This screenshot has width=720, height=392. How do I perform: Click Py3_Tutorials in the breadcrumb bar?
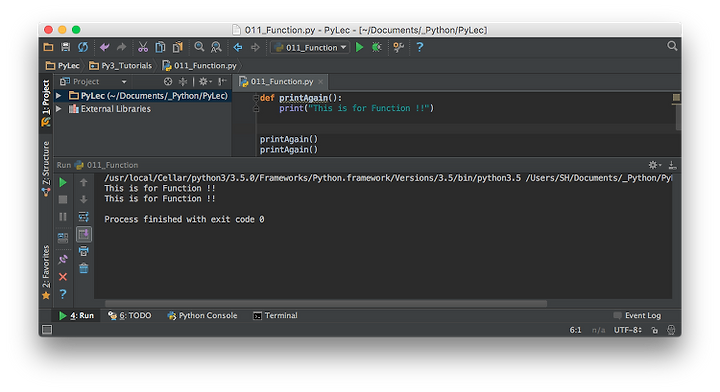[121, 66]
